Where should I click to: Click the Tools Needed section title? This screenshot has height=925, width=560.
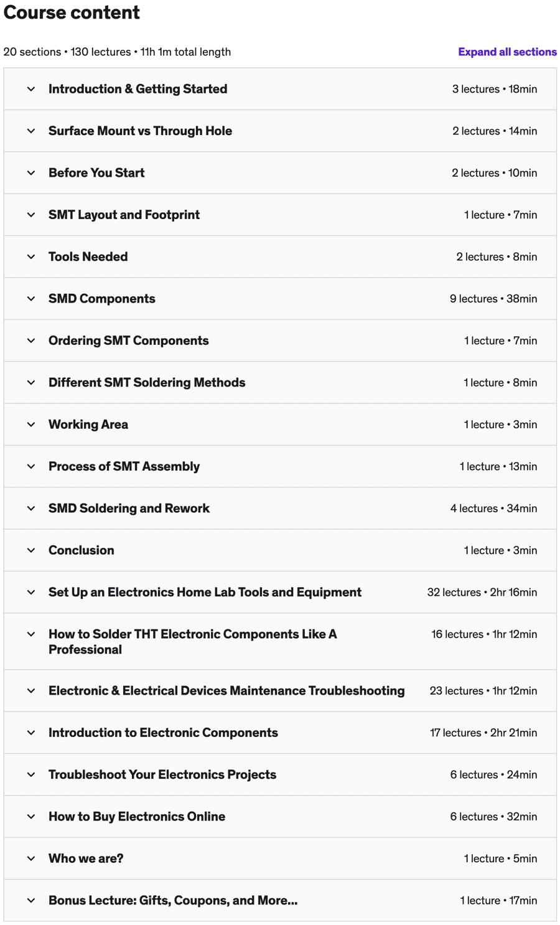tap(88, 256)
